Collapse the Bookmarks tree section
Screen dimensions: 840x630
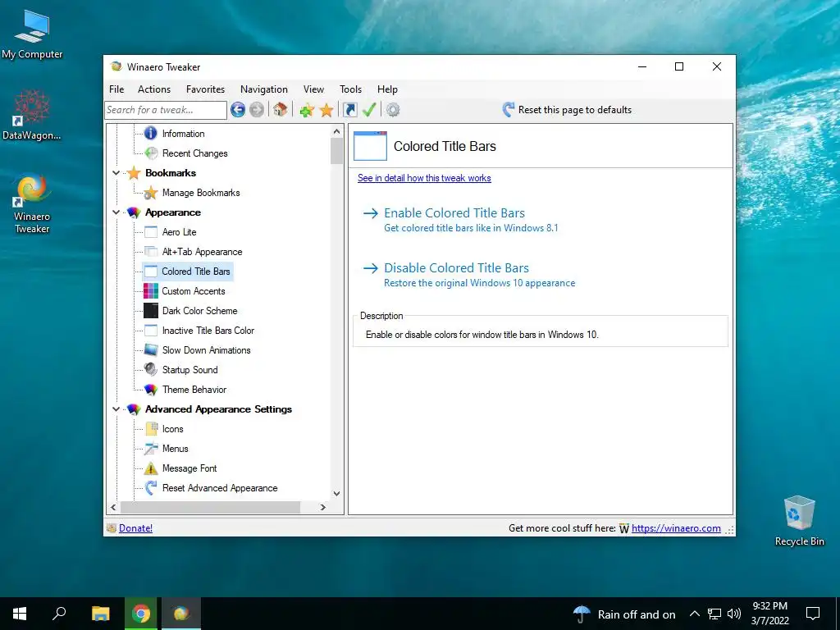point(116,173)
